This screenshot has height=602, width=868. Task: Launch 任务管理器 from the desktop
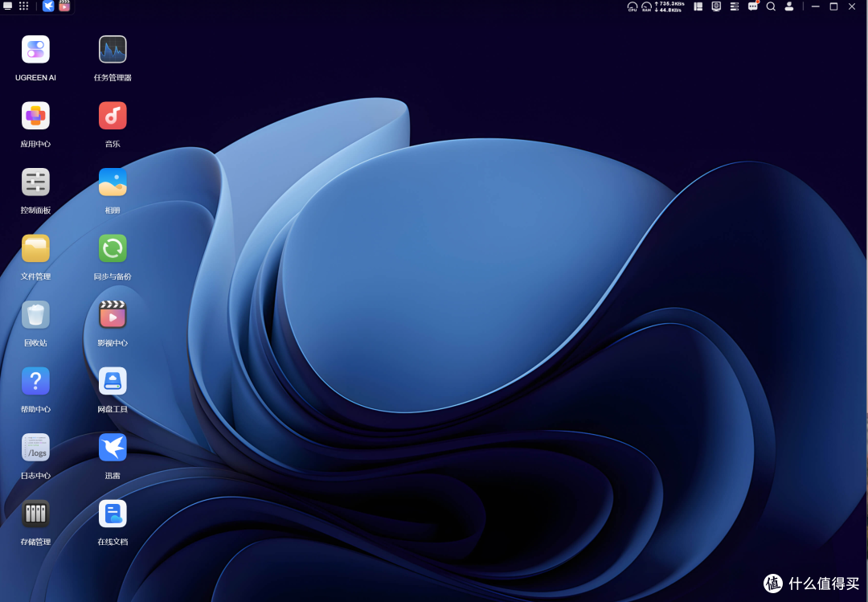113,50
